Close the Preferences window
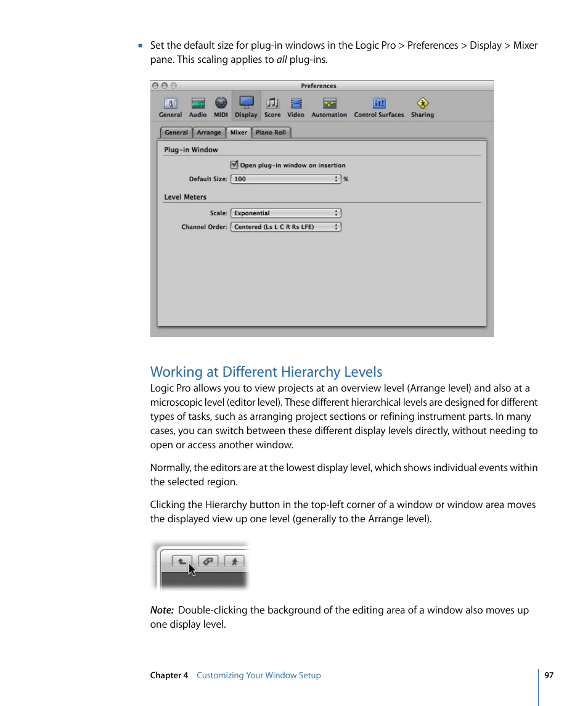This screenshot has width=588, height=706. (155, 86)
